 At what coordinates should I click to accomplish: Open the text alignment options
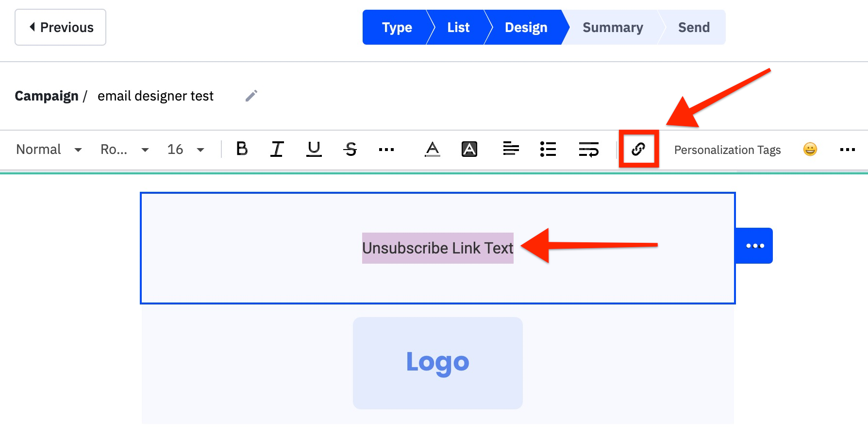click(511, 150)
